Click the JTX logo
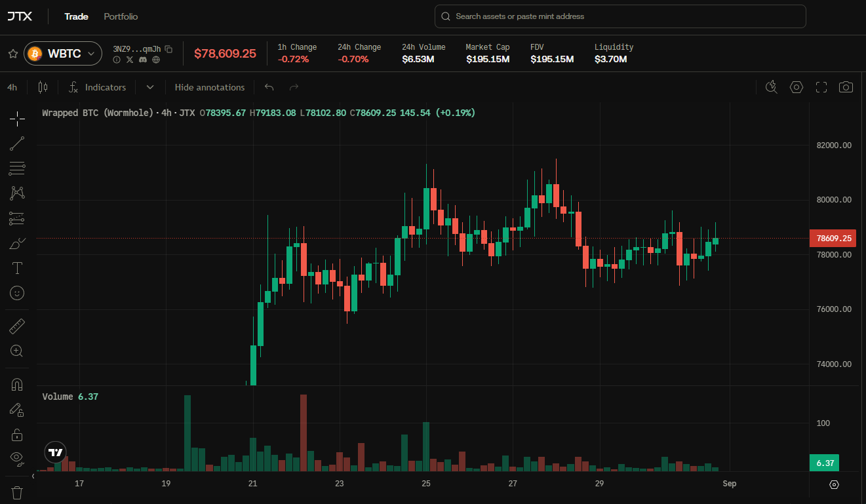The height and width of the screenshot is (504, 866). [x=19, y=16]
